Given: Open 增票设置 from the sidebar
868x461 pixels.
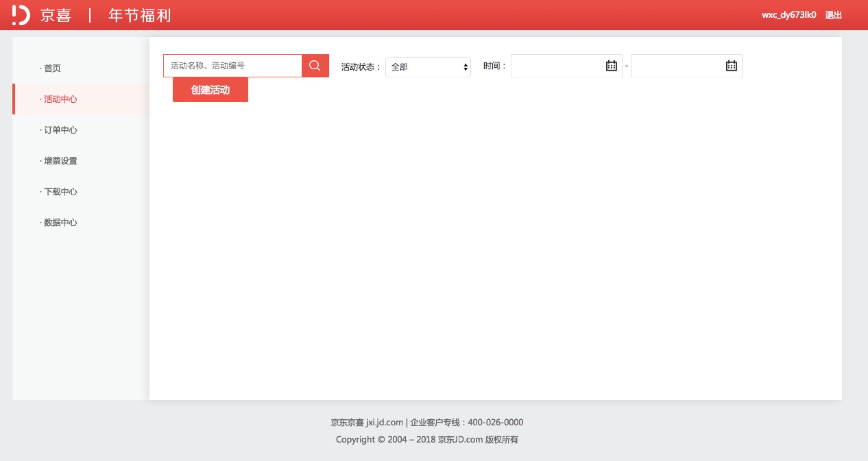Looking at the screenshot, I should click(60, 161).
